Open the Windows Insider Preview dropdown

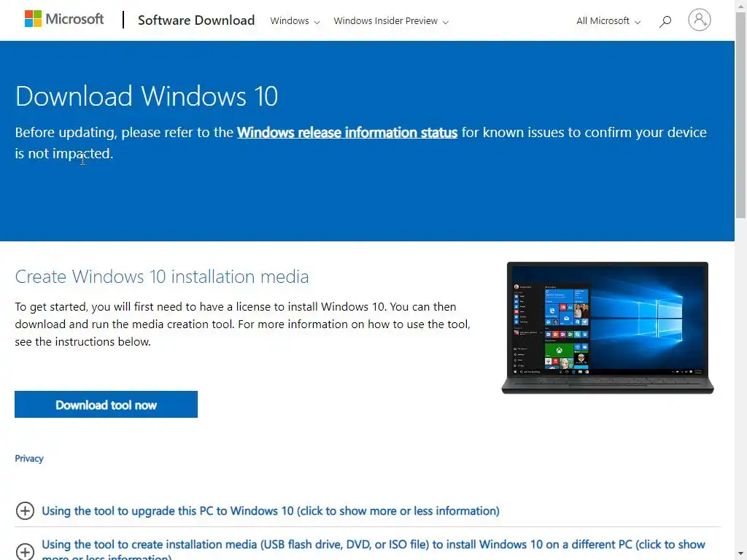point(391,21)
